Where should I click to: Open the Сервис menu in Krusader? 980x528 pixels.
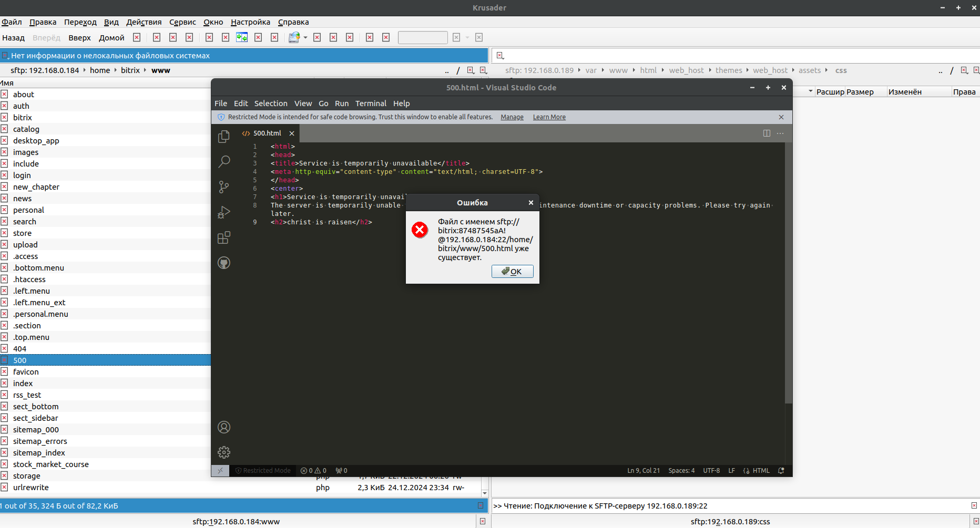point(182,22)
